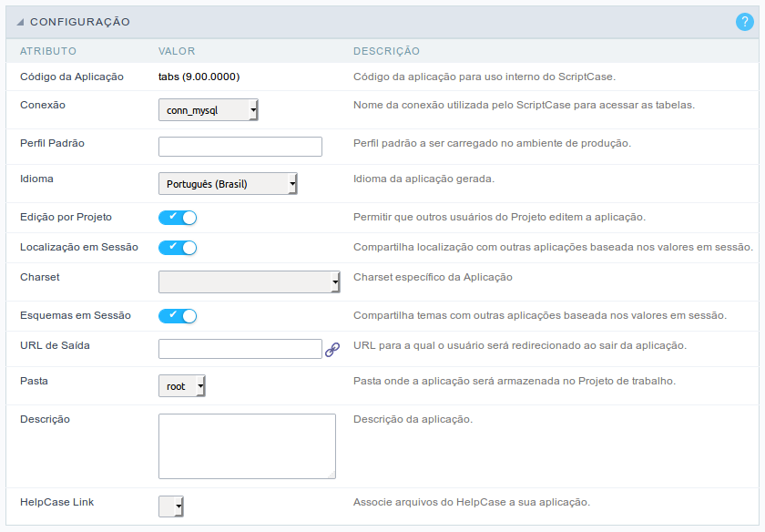The width and height of the screenshot is (765, 532).
Task: Click the Edição por Projeto label
Action: pos(66,217)
